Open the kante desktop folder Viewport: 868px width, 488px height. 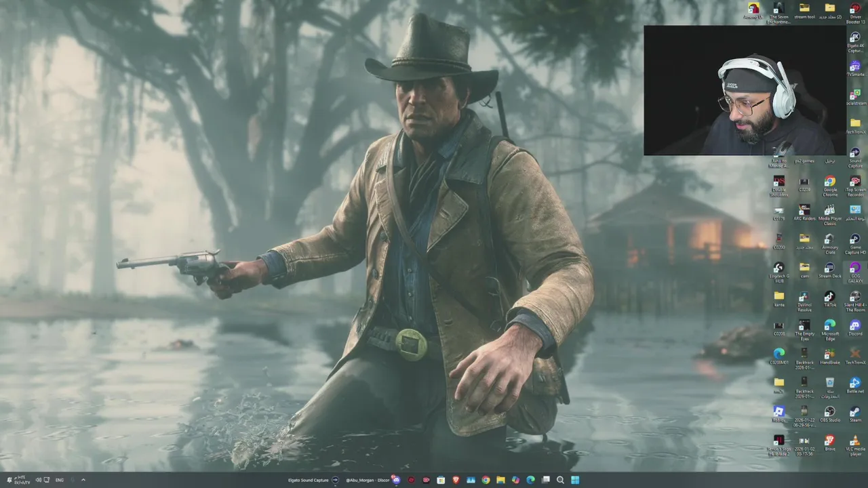coord(778,300)
